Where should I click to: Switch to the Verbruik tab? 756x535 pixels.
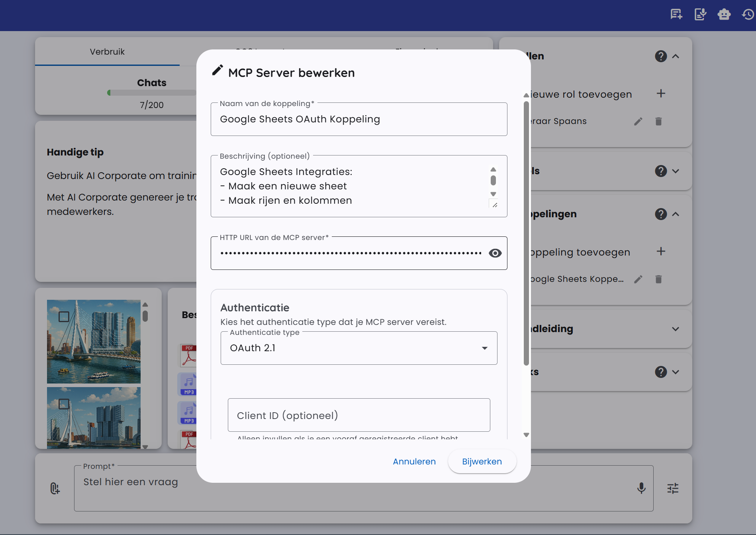[107, 52]
